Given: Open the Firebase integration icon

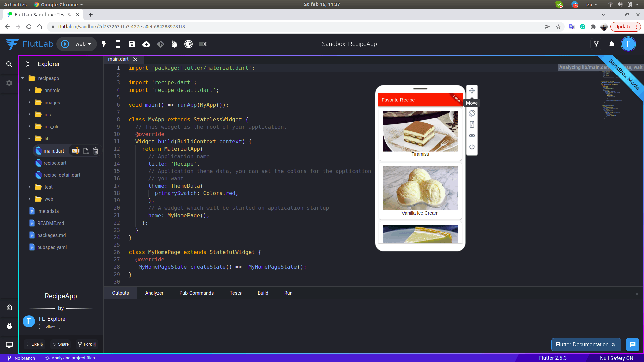Looking at the screenshot, I should tap(174, 44).
